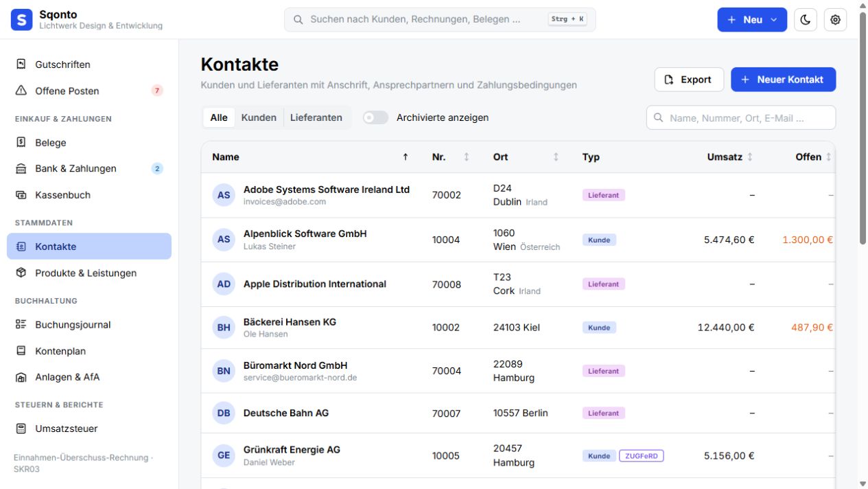This screenshot has width=868, height=489.
Task: Click the open amount 487,90 €
Action: [812, 328]
